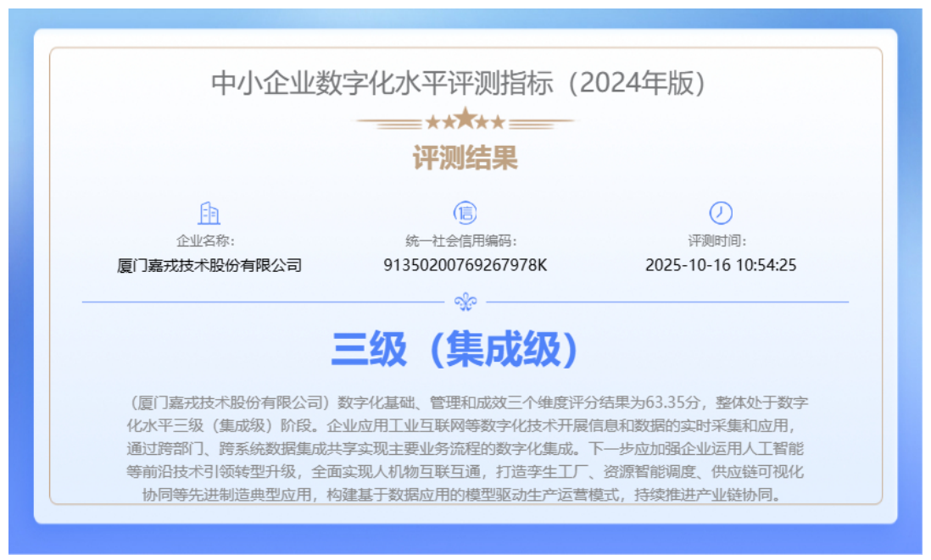Select the 信 credit code icon
Viewport: 931px width, 560px height.
pyautogui.click(x=465, y=213)
